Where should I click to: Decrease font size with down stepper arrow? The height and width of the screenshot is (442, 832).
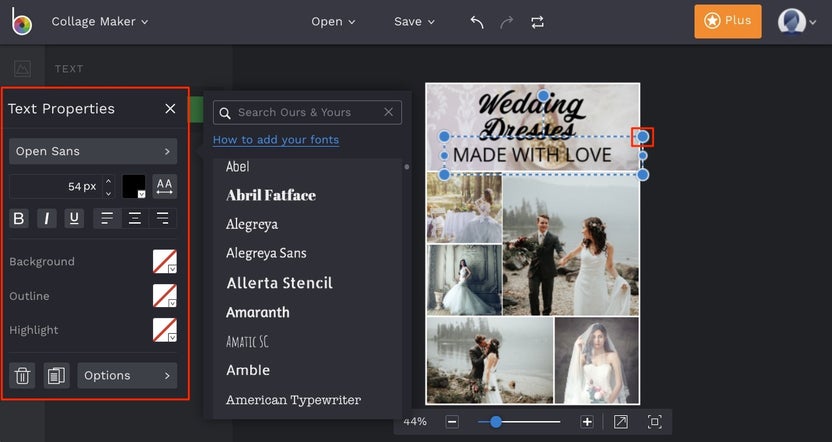point(108,193)
